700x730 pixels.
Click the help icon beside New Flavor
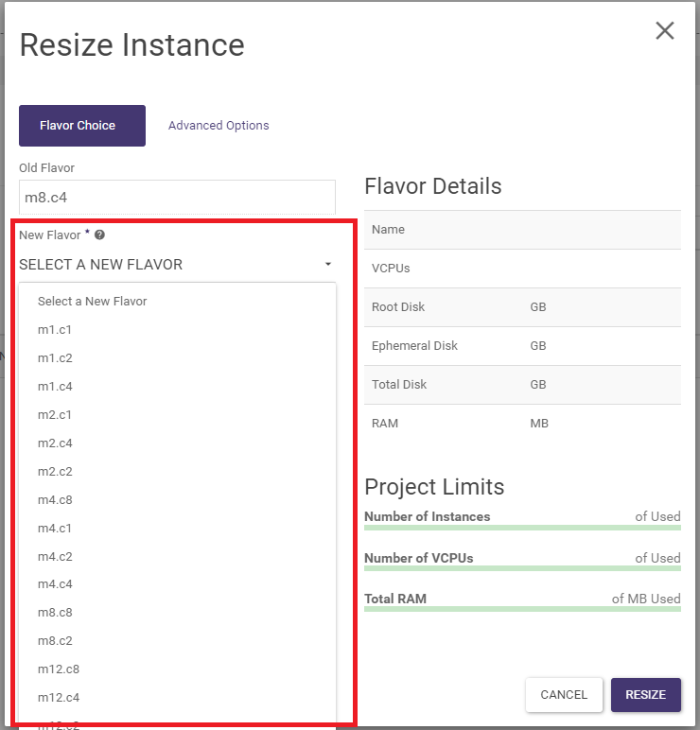coord(99,235)
